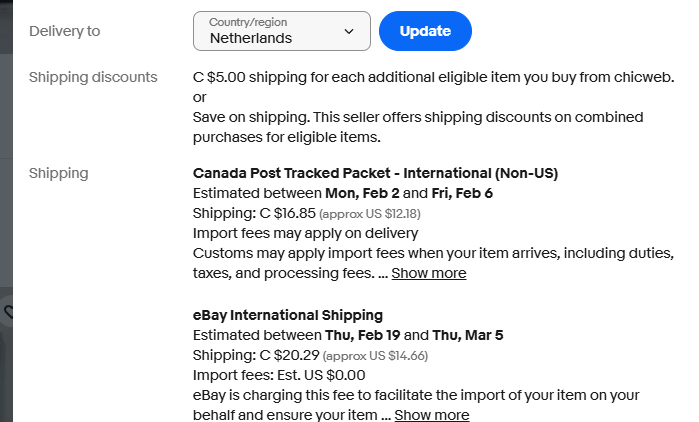Select the eBay International Shipping heading
Viewport: 699px width, 422px height.
coord(288,315)
